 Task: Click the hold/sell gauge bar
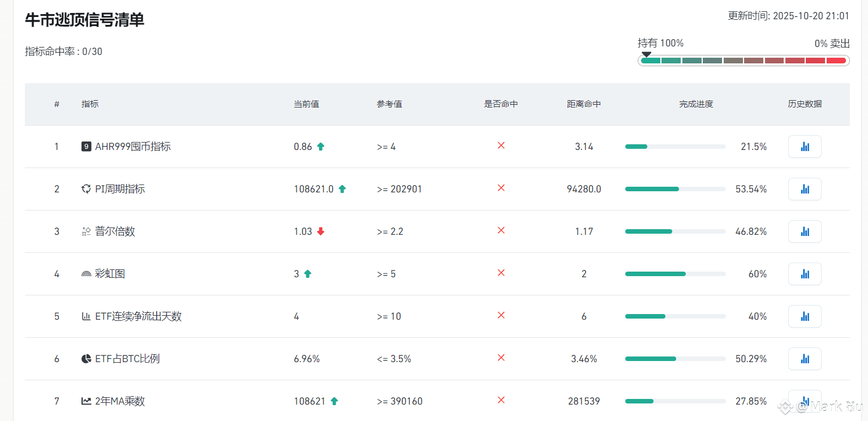tap(744, 61)
